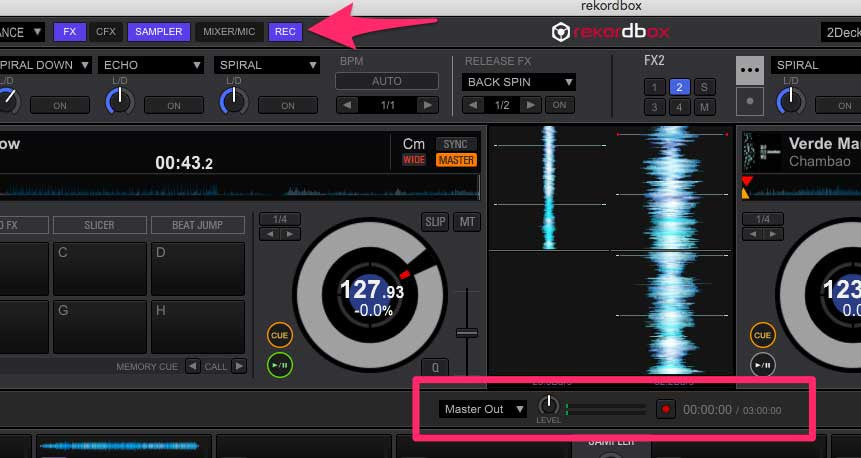Image resolution: width=861 pixels, height=458 pixels.
Task: Assign FX2 to deck 3
Action: [x=654, y=107]
